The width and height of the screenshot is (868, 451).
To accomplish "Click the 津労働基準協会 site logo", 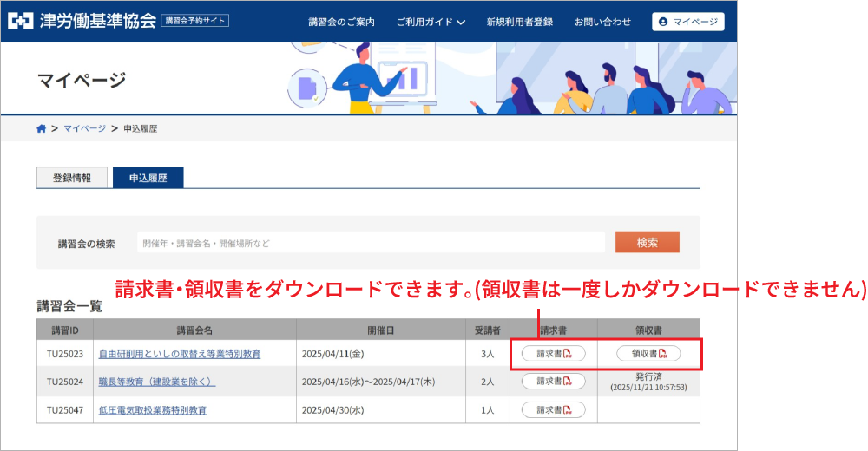I will pyautogui.click(x=82, y=21).
